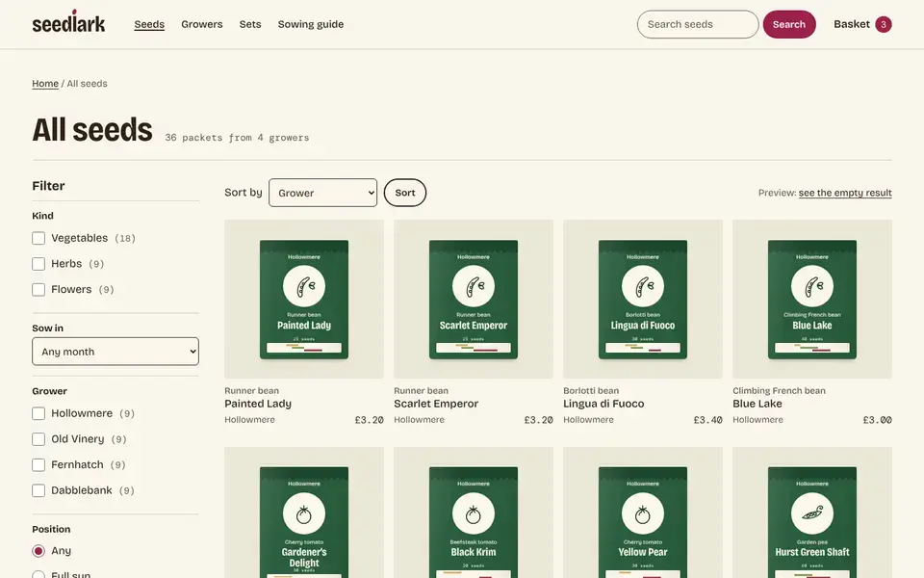
Task: Click the Lingua di Fuoco bean icon
Action: pyautogui.click(x=643, y=286)
